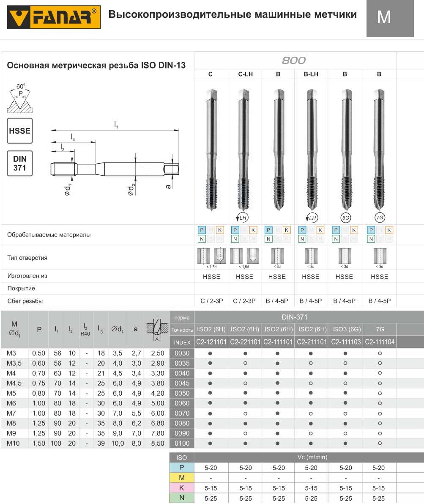Click the 800 series heading

click(x=294, y=61)
